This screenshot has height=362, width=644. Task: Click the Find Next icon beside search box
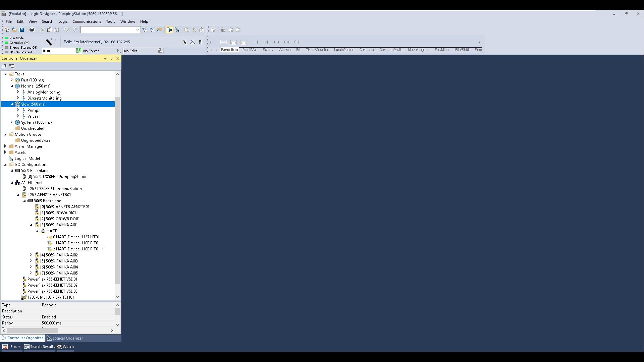pyautogui.click(x=152, y=30)
